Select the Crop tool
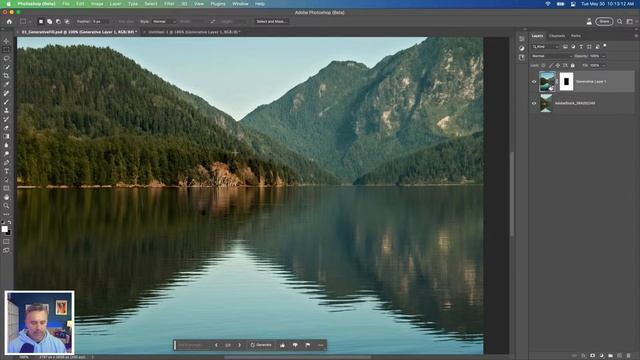640x360 pixels. [x=6, y=76]
